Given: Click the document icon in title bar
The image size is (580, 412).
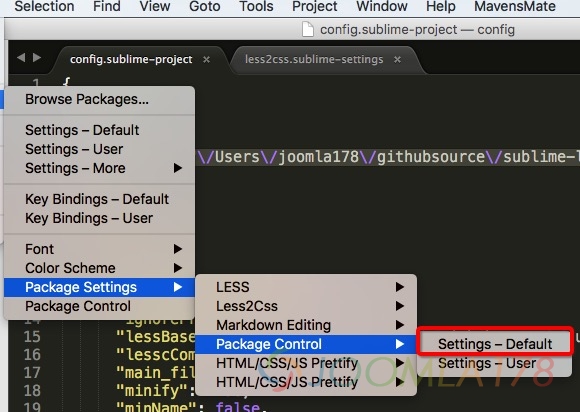Looking at the screenshot, I should pos(308,30).
